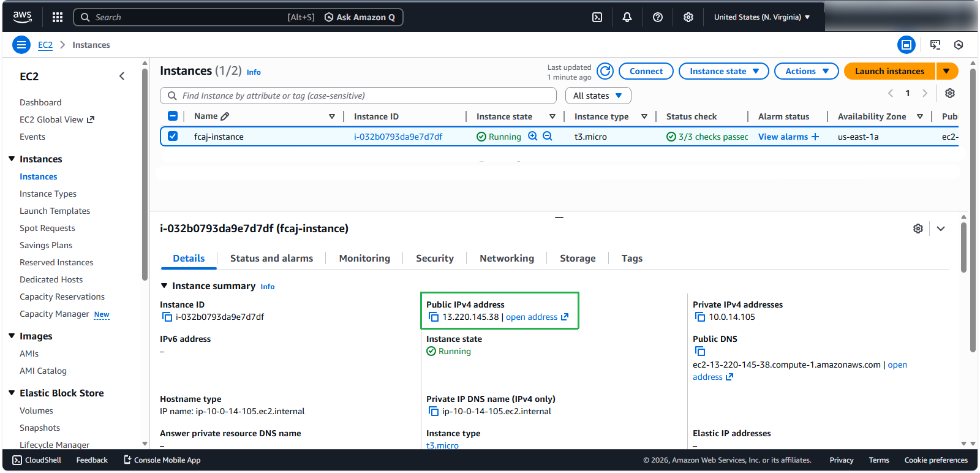Open Volumes in the sidebar
This screenshot has height=473, width=980.
(36, 411)
